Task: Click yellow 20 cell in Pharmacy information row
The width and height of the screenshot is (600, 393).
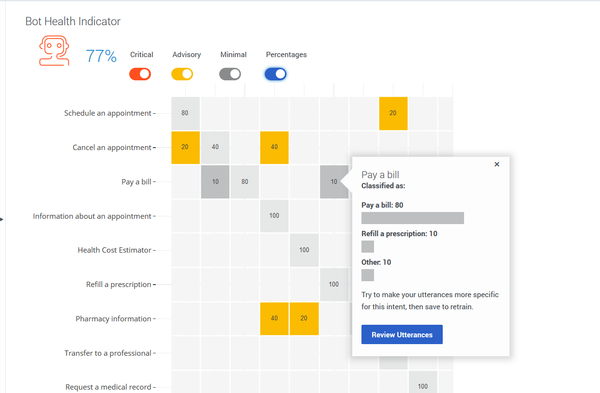Action: point(304,319)
